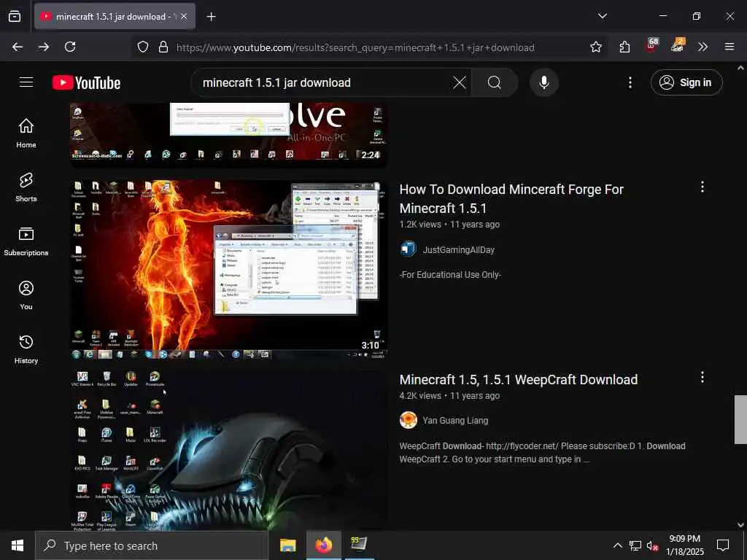Image resolution: width=747 pixels, height=560 pixels.
Task: Play the partially visible 2:24 video thumbnail
Action: pos(228,135)
